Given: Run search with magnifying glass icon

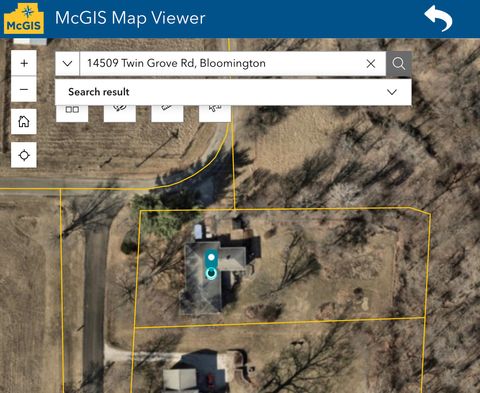Looking at the screenshot, I should click(x=399, y=63).
